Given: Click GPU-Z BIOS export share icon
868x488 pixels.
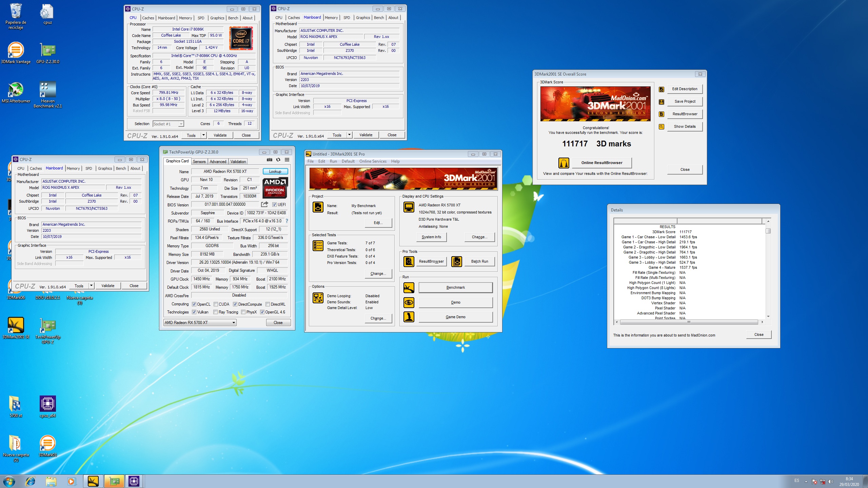Looking at the screenshot, I should [264, 204].
